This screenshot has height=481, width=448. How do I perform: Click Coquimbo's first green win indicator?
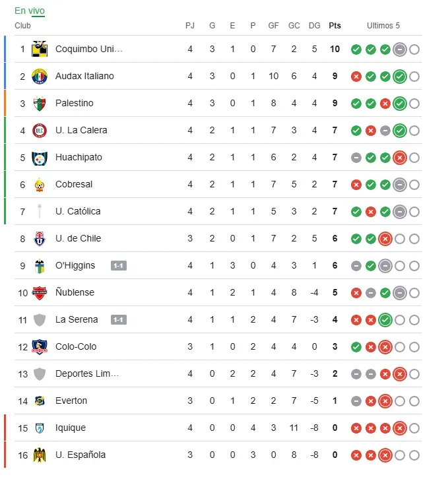356,49
